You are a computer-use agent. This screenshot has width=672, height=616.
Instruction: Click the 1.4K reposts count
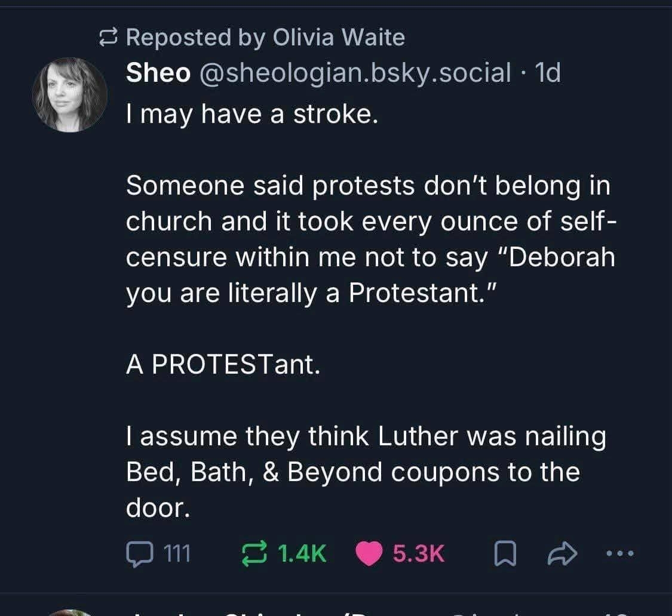tap(302, 555)
